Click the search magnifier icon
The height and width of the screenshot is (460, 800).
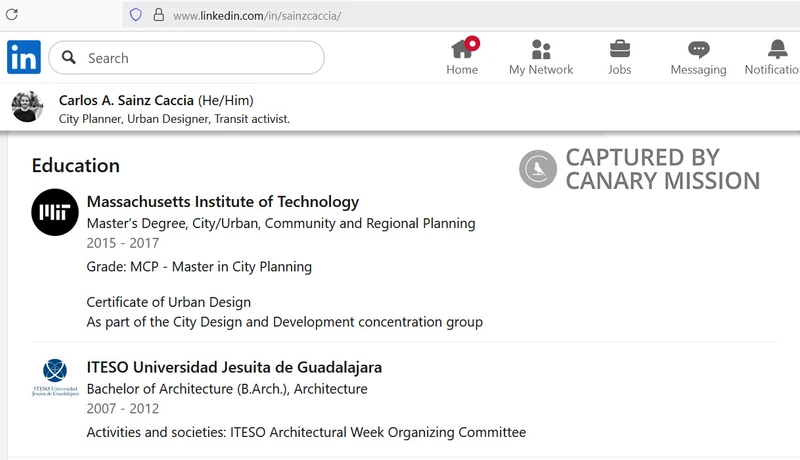click(x=69, y=58)
